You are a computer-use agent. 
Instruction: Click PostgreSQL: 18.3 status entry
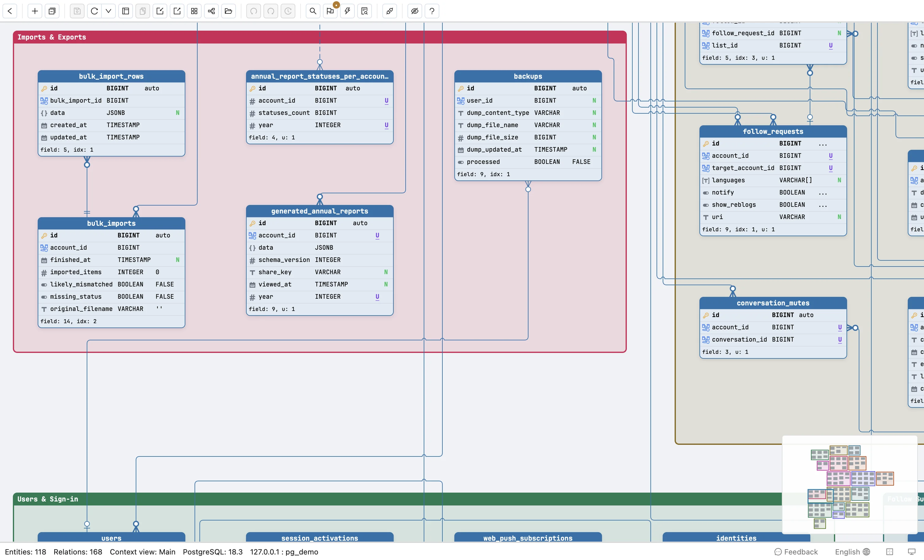click(x=213, y=552)
